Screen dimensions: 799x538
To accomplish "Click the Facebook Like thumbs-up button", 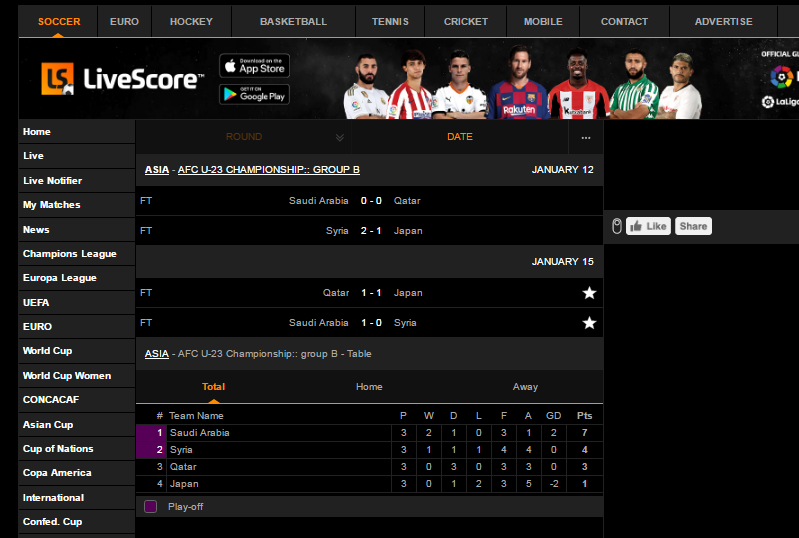I will point(648,226).
